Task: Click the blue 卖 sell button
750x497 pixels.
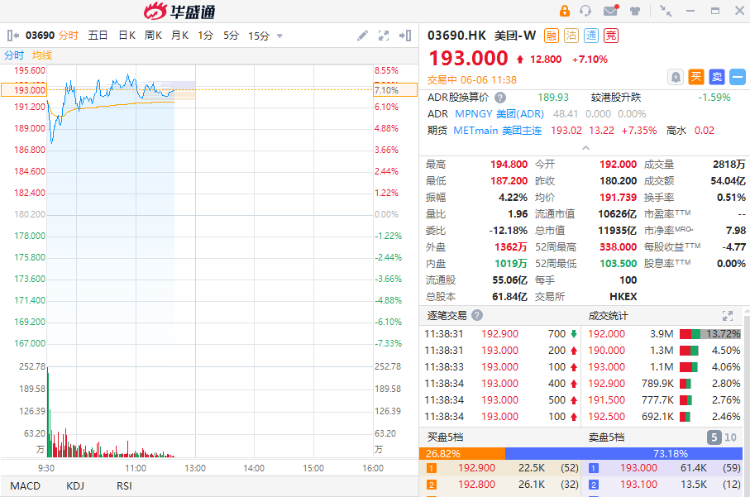Action: point(717,77)
